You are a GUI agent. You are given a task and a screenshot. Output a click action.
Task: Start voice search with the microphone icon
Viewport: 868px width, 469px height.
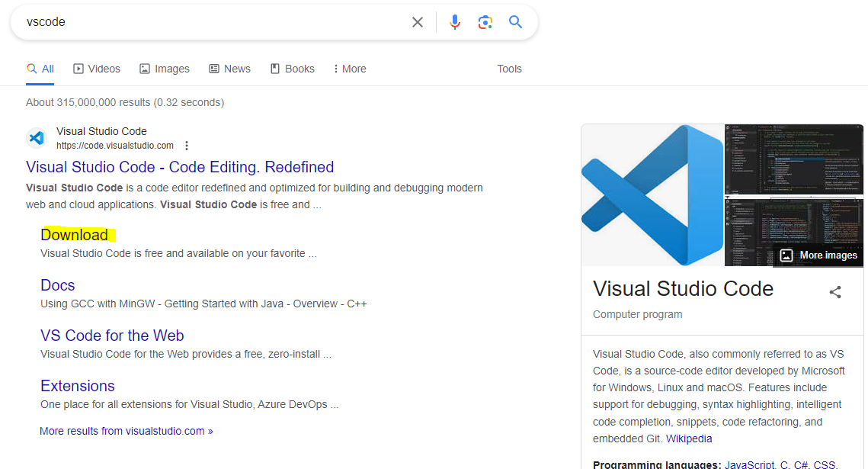click(454, 22)
